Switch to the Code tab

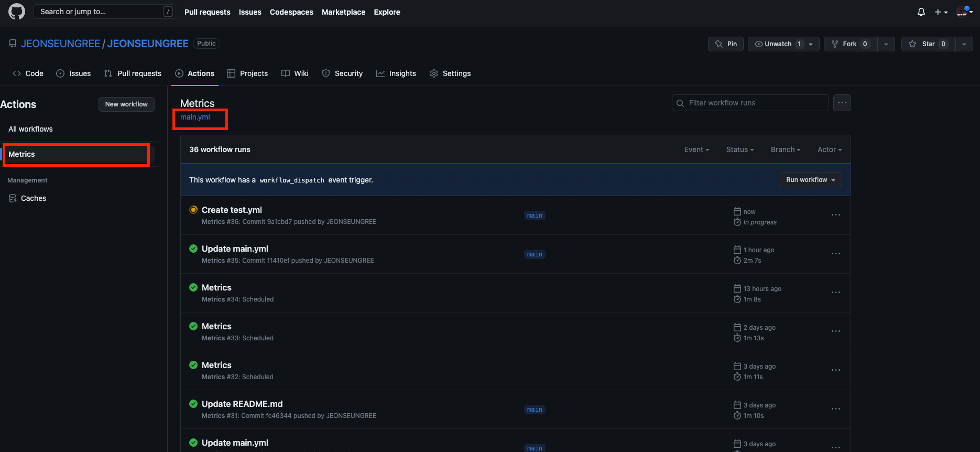coord(28,73)
